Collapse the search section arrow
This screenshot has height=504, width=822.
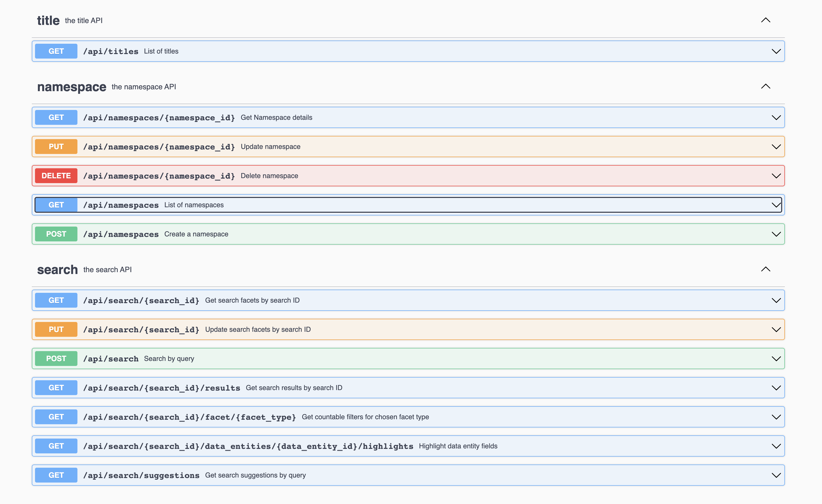765,269
